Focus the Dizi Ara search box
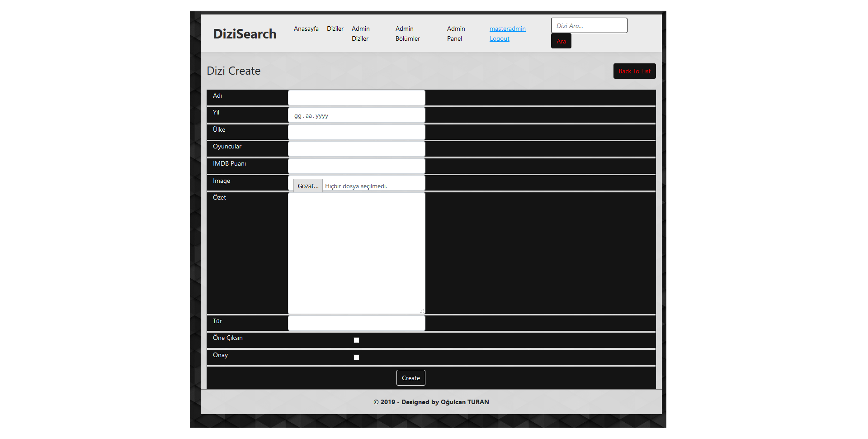The image size is (868, 439). [x=589, y=25]
